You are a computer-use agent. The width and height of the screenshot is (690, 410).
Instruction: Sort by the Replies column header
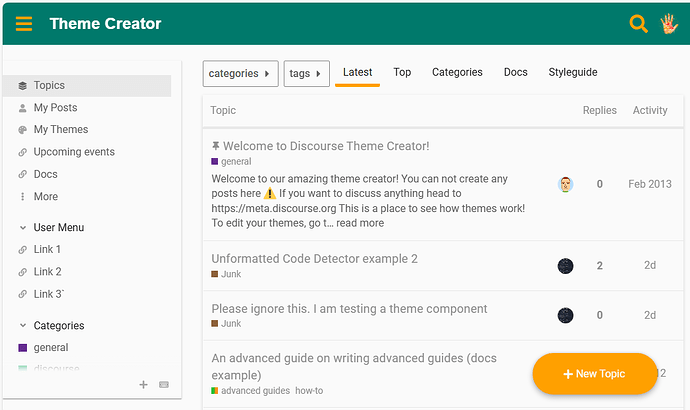pos(599,110)
